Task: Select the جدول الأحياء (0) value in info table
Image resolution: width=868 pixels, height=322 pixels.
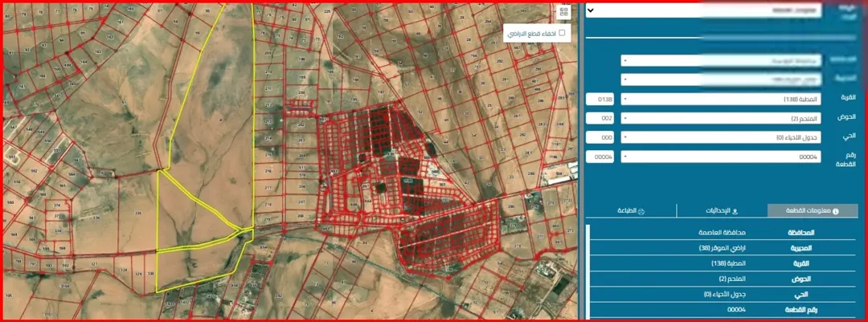Action: point(725,295)
